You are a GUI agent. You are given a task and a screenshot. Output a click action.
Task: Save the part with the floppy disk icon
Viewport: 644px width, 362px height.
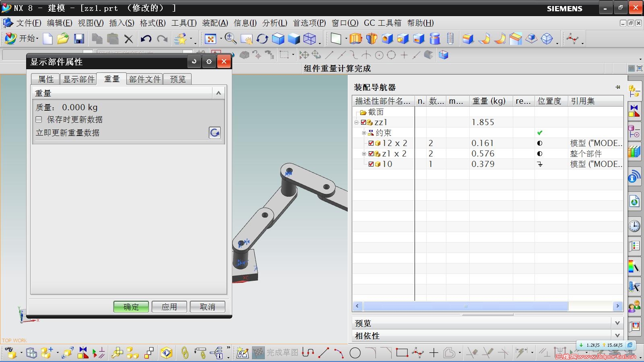pyautogui.click(x=79, y=39)
